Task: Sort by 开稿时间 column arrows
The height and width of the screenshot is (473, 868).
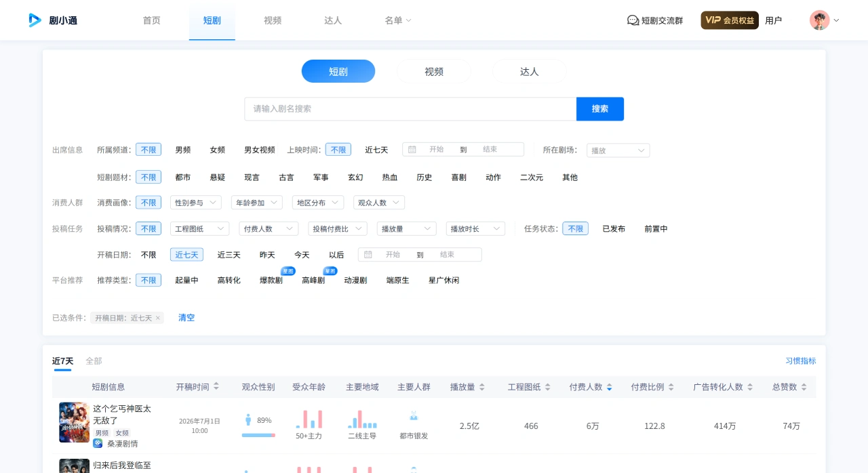Action: click(216, 386)
